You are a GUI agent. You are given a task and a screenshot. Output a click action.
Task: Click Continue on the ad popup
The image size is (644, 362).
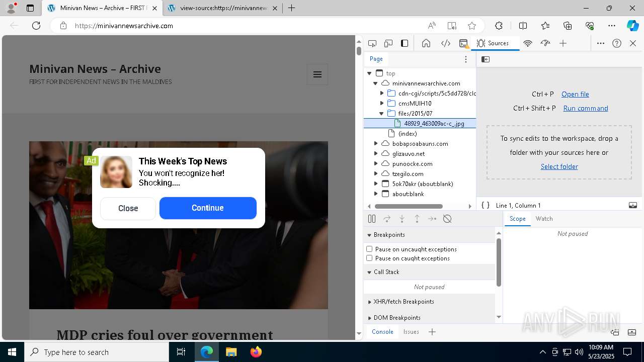(208, 208)
